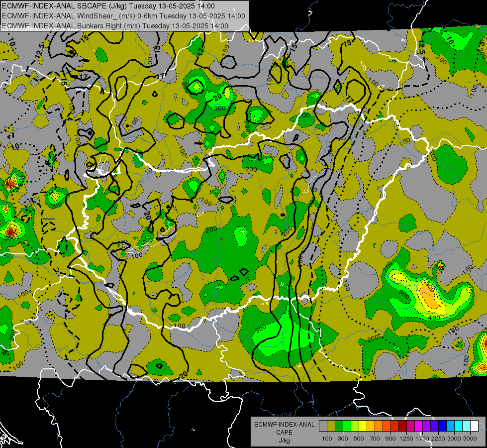Image resolution: width=487 pixels, height=448 pixels.
Task: Click the bright magenta legend swatch
Action: 419,426
